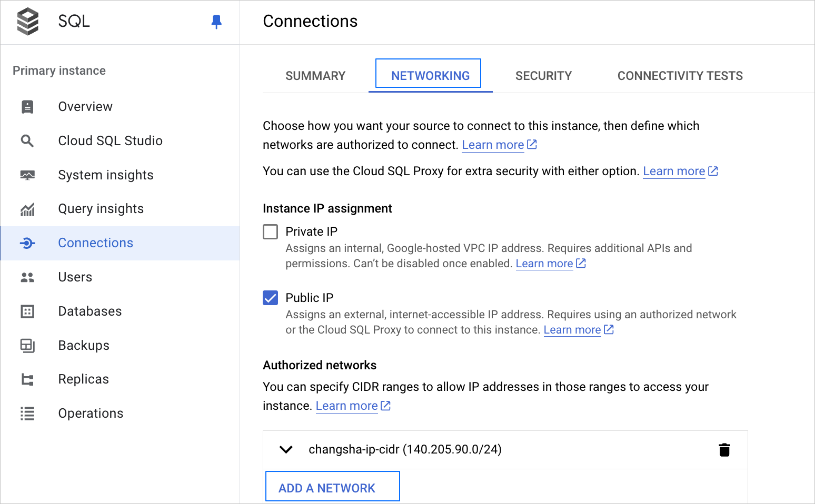
Task: Expand the changsha-ip-cidr network entry
Action: (286, 450)
